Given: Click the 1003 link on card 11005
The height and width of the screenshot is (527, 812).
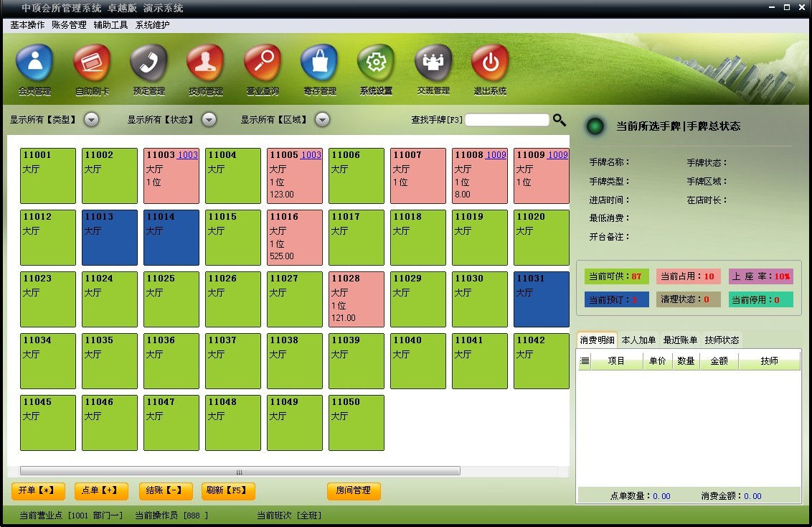Looking at the screenshot, I should pyautogui.click(x=311, y=155).
